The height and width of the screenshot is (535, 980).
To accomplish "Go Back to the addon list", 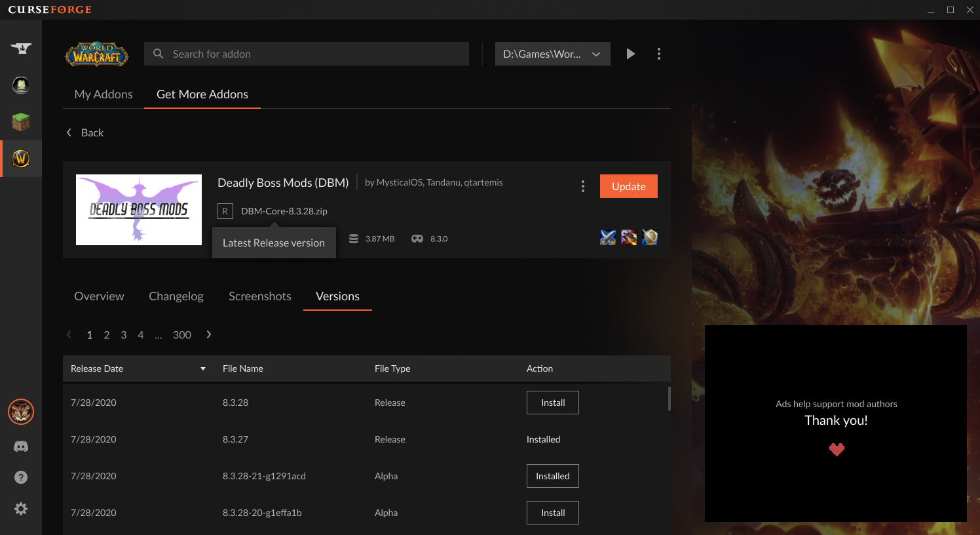I will [92, 132].
